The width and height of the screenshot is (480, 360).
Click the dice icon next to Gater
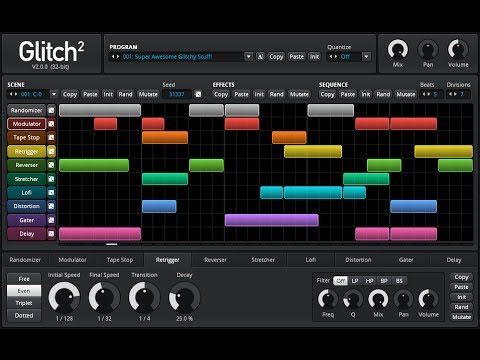click(51, 220)
